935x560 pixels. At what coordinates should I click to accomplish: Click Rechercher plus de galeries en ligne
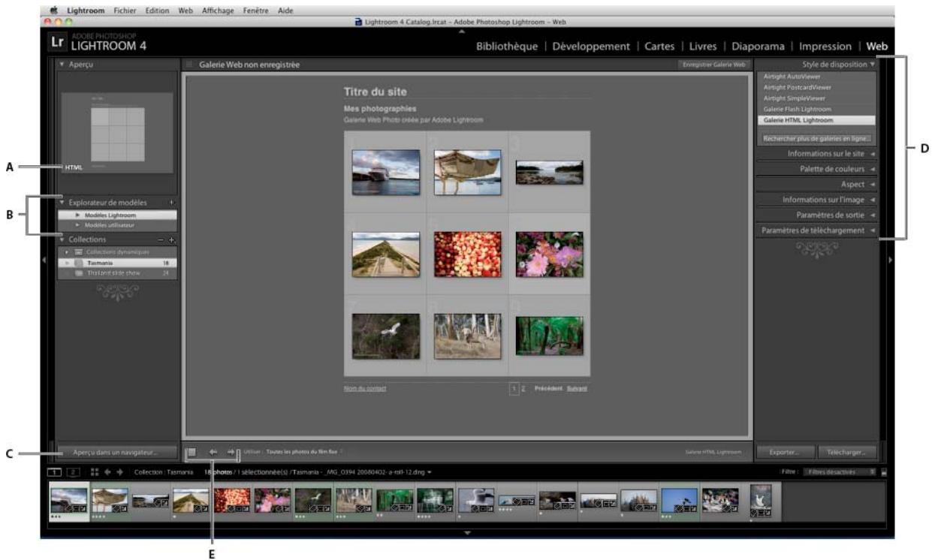coord(816,138)
